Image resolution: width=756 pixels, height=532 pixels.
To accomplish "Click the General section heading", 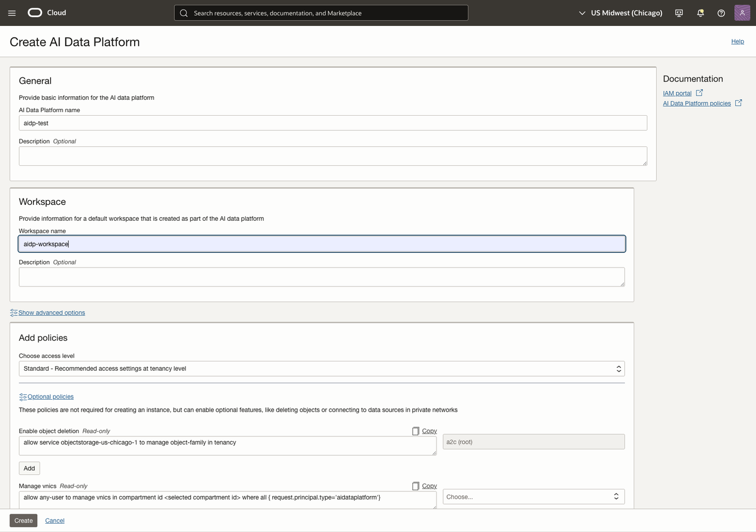I will tap(35, 81).
